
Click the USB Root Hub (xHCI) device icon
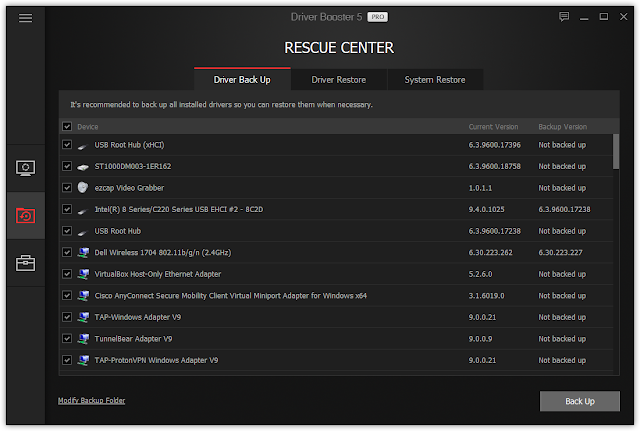tap(83, 145)
